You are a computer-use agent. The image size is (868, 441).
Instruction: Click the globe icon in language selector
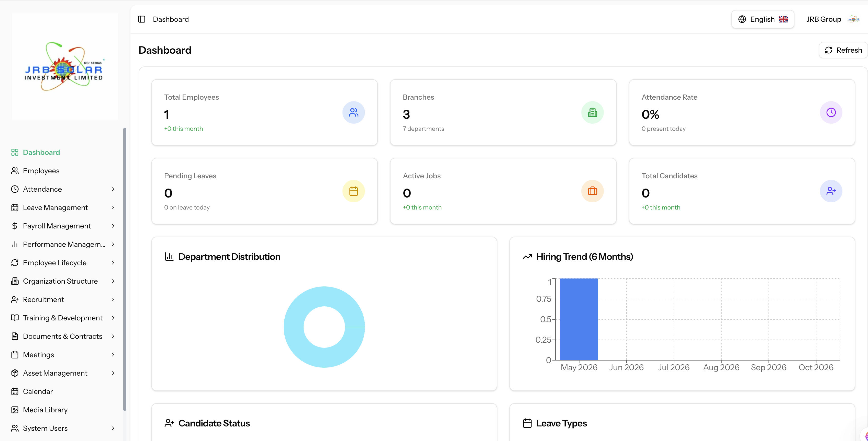click(x=742, y=19)
